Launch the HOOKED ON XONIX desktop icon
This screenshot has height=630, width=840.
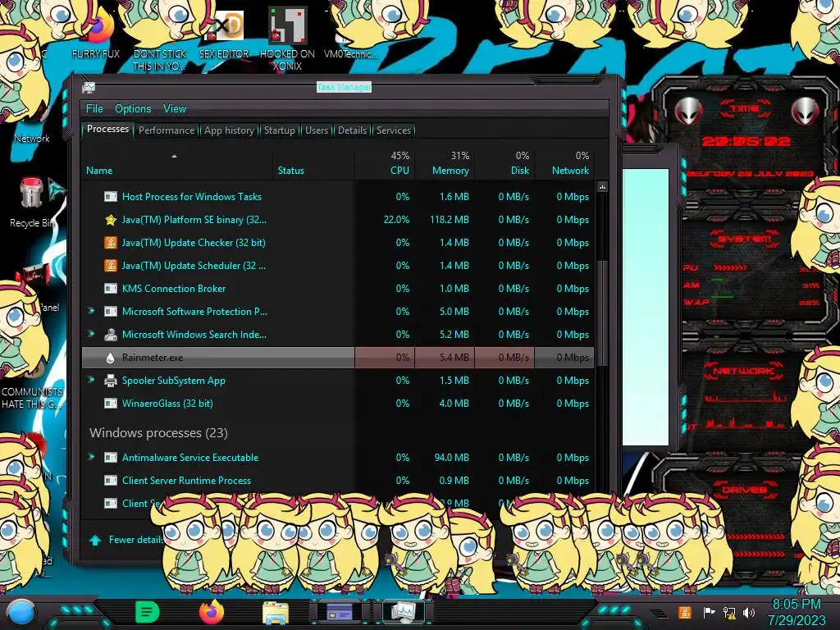(x=287, y=39)
